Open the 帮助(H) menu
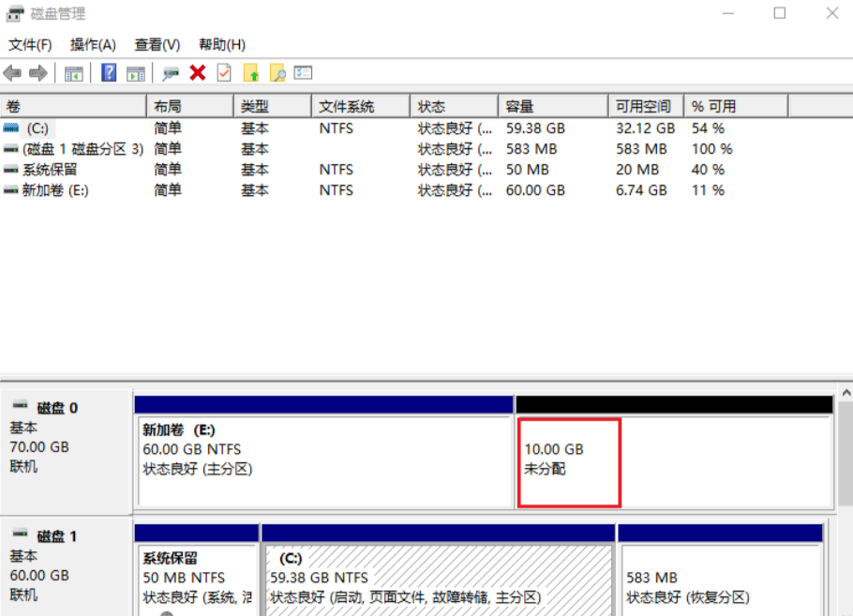Screen dimensions: 853x616 coord(222,44)
